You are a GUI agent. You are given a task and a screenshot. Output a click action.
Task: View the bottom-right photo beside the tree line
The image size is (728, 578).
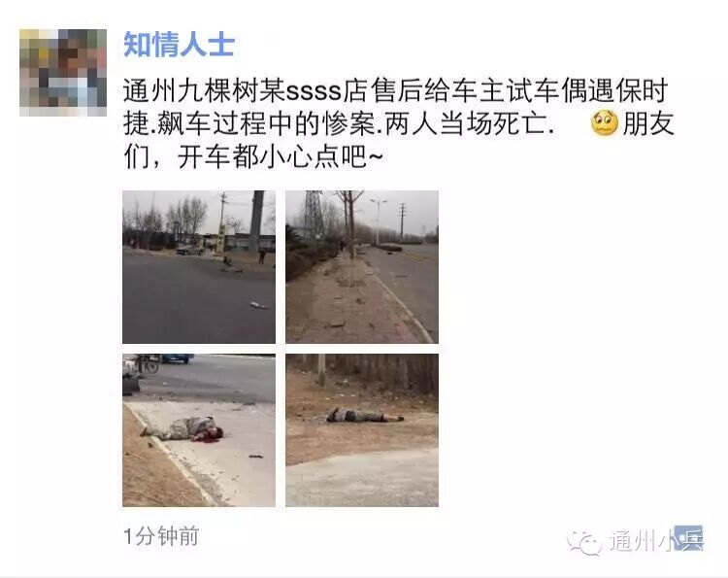[x=362, y=430]
